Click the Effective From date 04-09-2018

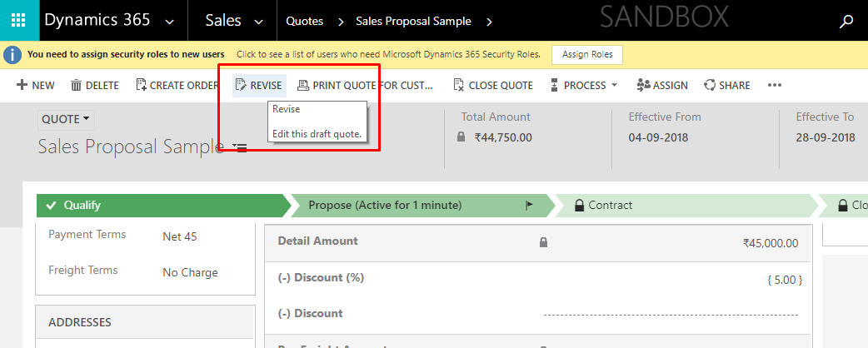(658, 137)
